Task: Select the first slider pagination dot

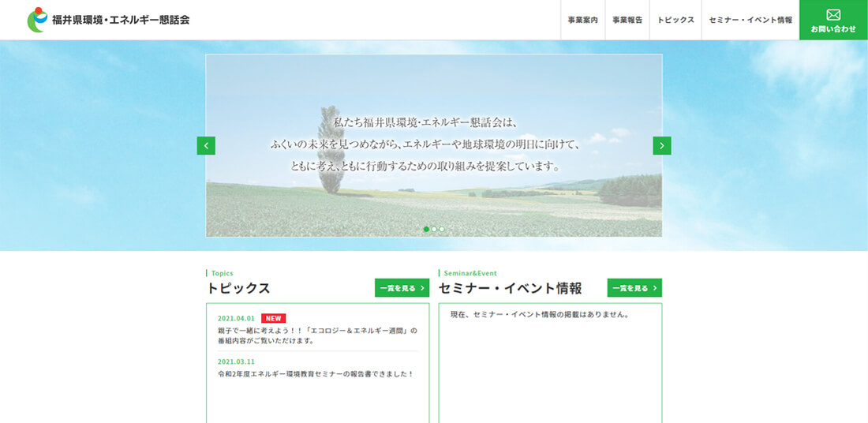Action: tap(426, 229)
